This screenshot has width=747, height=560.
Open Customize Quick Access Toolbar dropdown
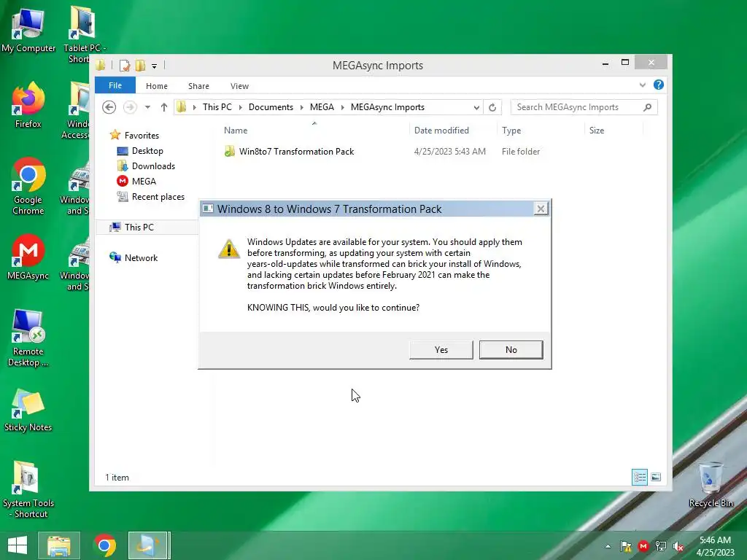click(155, 66)
